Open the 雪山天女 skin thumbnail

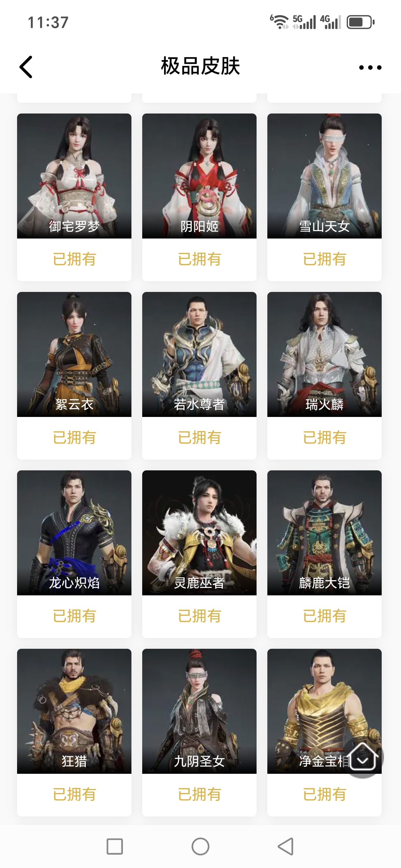click(x=325, y=176)
